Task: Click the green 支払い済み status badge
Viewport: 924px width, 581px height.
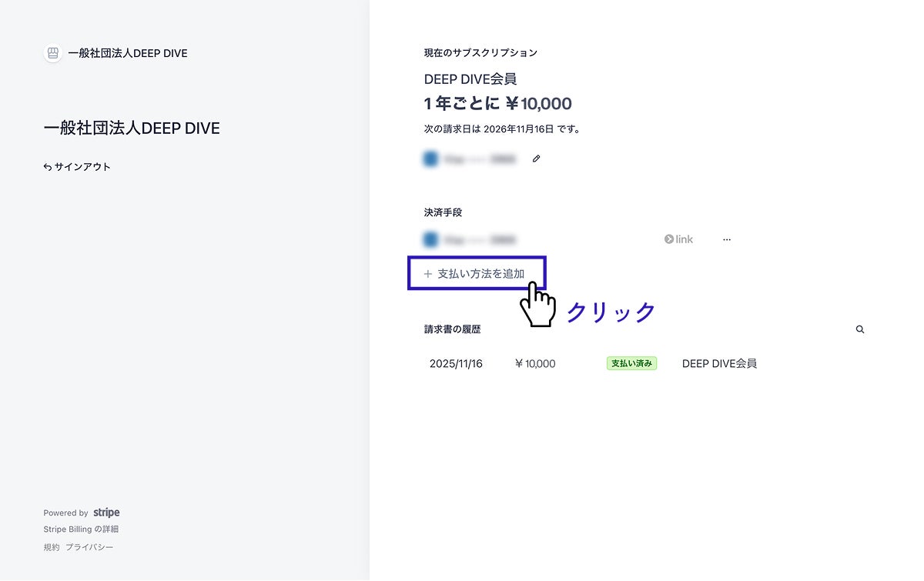Action: (631, 364)
